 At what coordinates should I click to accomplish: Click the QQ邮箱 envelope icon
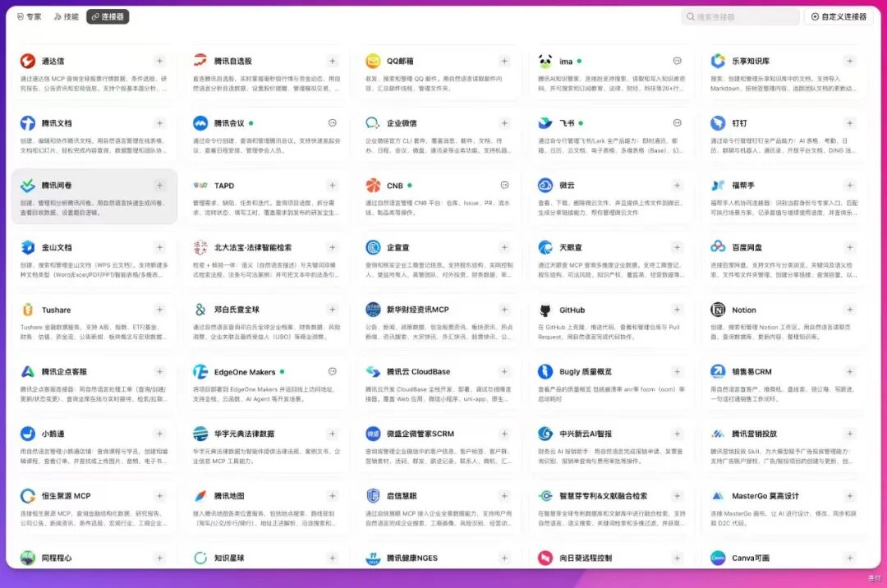click(x=373, y=61)
